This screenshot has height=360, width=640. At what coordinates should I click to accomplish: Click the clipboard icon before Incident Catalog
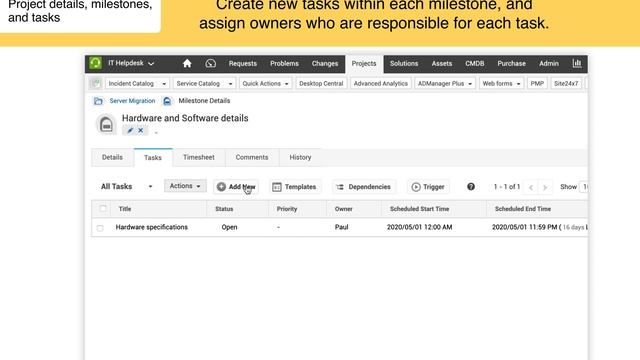(x=96, y=83)
